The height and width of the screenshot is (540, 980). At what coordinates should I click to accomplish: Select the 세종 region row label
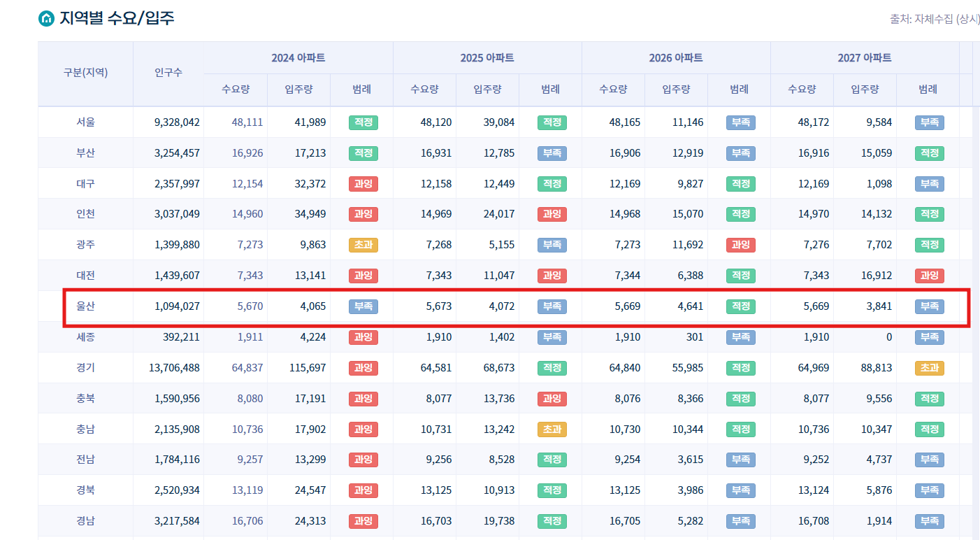pyautogui.click(x=85, y=337)
